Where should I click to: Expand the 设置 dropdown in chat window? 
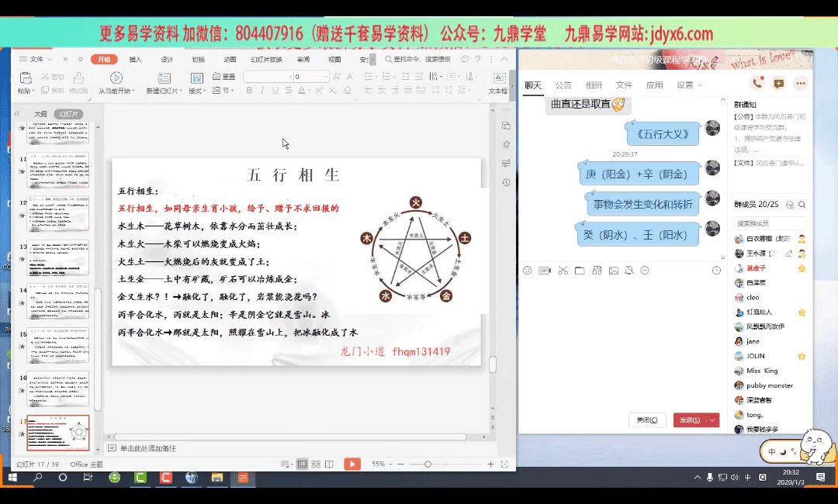click(x=688, y=85)
